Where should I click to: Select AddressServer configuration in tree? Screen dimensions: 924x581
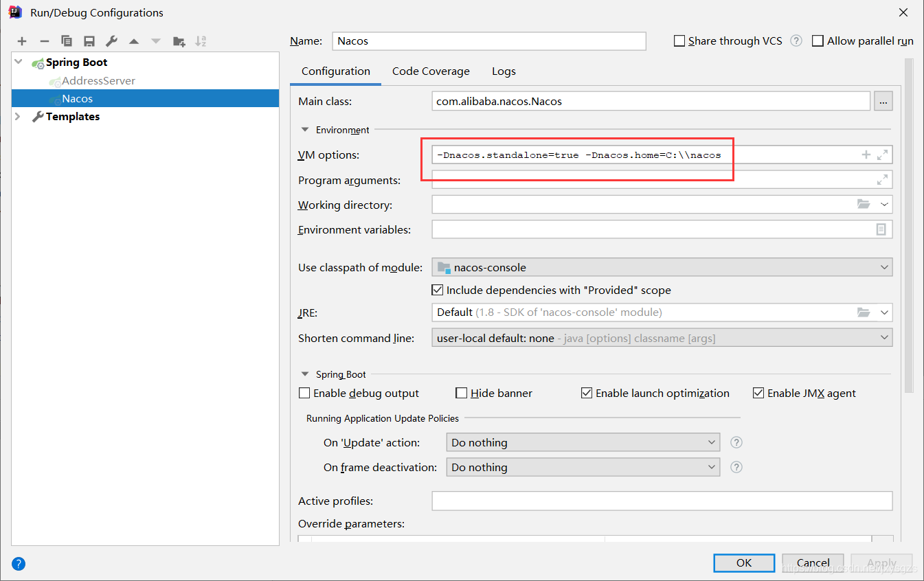tap(98, 81)
